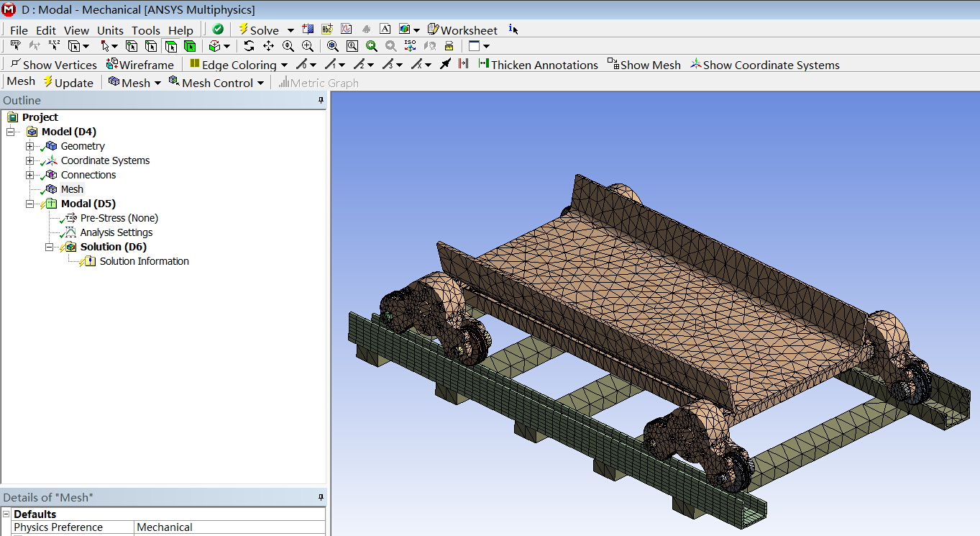This screenshot has height=536, width=980.
Task: Select Analysis Settings in the outline tree
Action: tap(116, 232)
